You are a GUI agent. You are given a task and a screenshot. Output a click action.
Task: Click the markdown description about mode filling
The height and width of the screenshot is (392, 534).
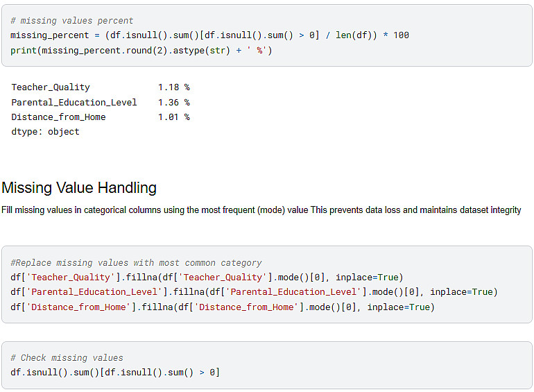pos(261,210)
